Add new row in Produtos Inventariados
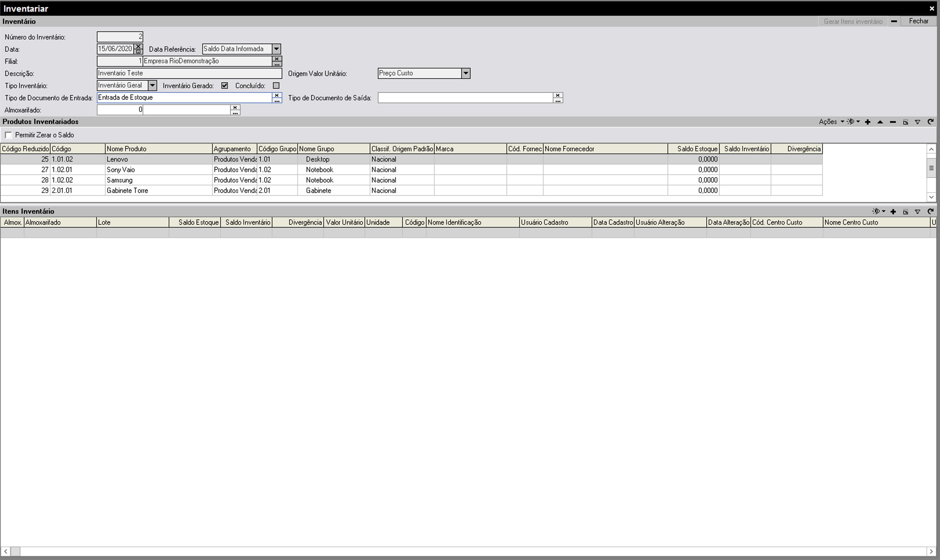 coord(868,122)
